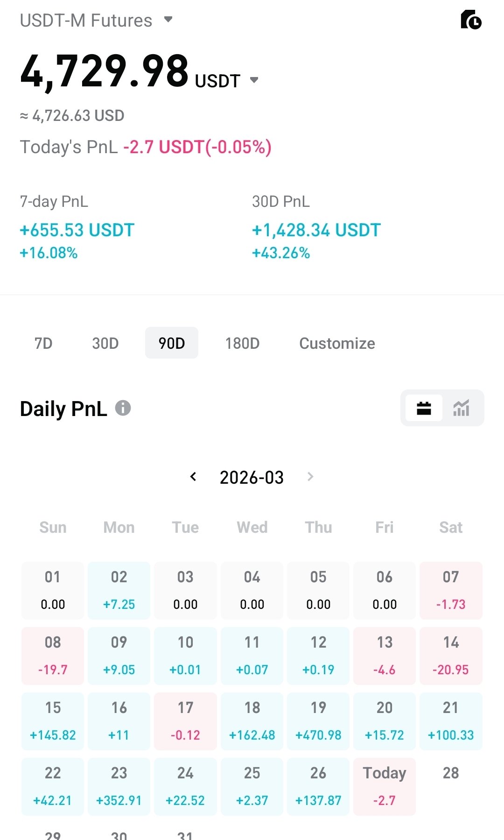The height and width of the screenshot is (840, 504).
Task: Open the USDT currency unit dropdown
Action: point(254,80)
